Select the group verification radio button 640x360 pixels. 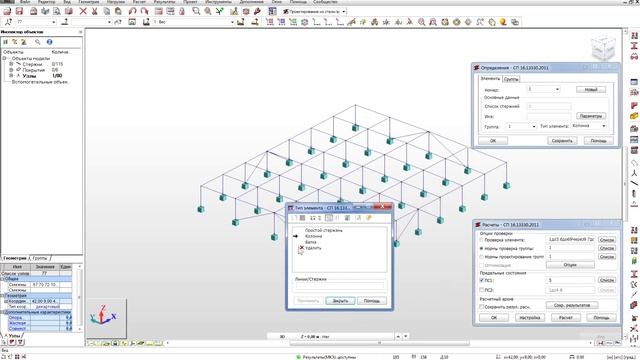pyautogui.click(x=482, y=248)
